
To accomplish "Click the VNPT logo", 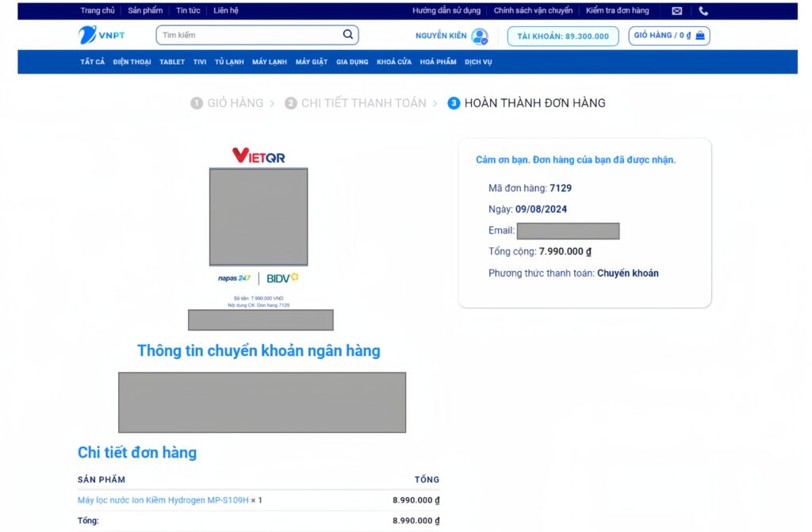I will pyautogui.click(x=102, y=36).
